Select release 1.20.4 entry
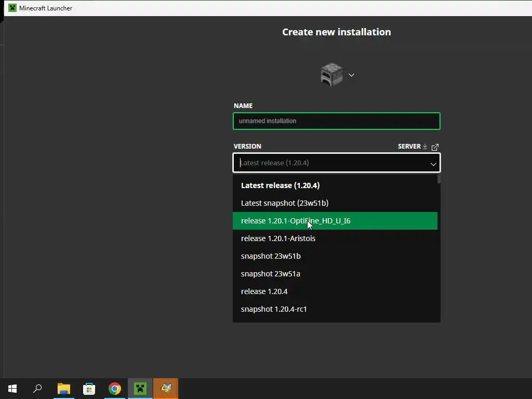532x399 pixels. [335, 291]
